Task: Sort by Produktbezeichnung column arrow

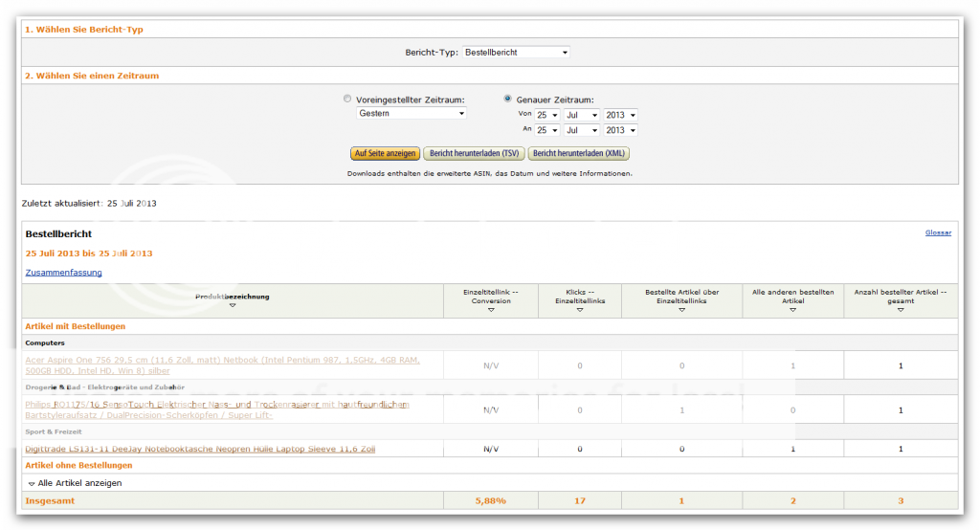Action: coord(232,305)
